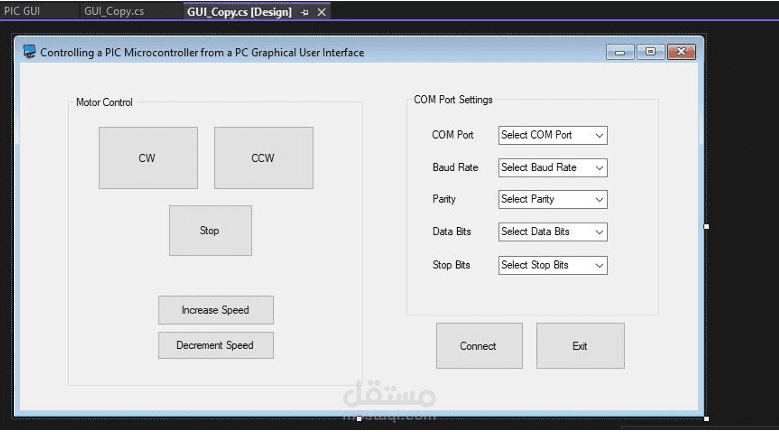Maximize the designed form window
779x432 pixels.
coord(650,52)
